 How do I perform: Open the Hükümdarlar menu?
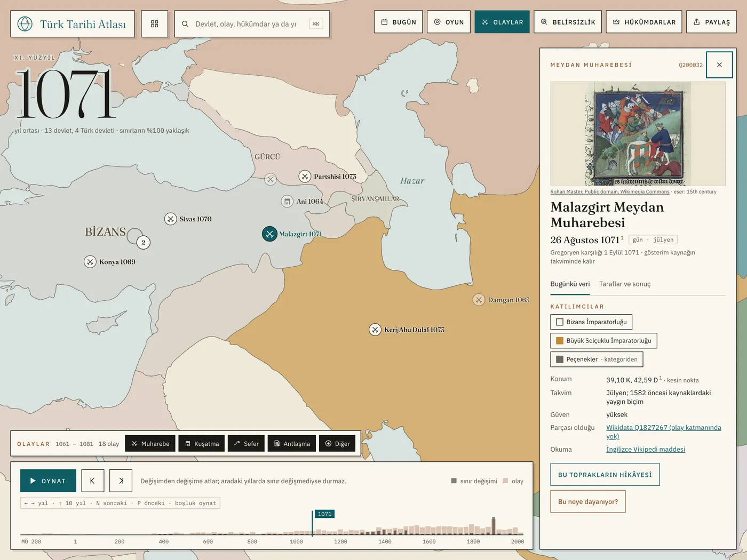644,22
